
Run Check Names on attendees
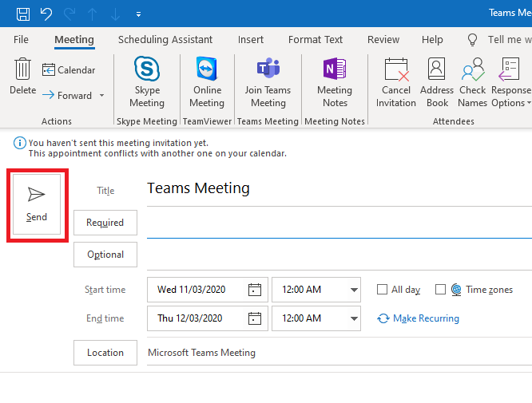click(473, 82)
